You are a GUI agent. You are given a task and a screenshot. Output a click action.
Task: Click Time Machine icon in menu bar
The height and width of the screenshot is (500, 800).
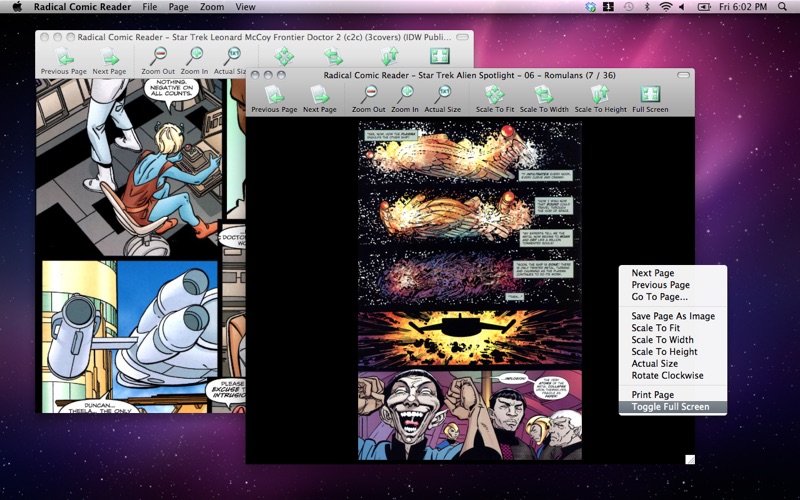(628, 7)
